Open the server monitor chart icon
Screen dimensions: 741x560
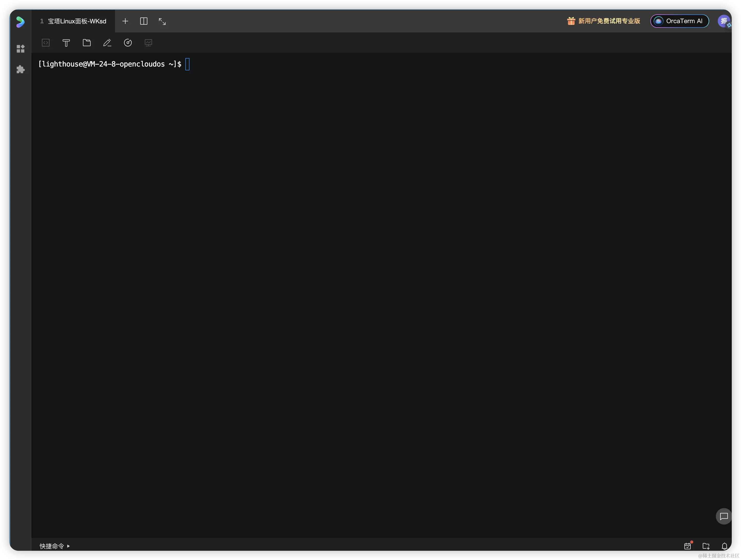click(148, 43)
